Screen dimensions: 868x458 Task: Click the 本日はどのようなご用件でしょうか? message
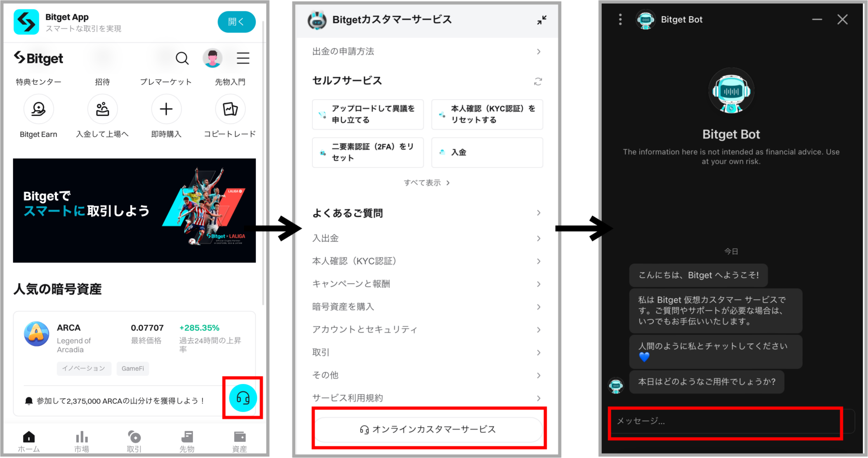(x=707, y=382)
